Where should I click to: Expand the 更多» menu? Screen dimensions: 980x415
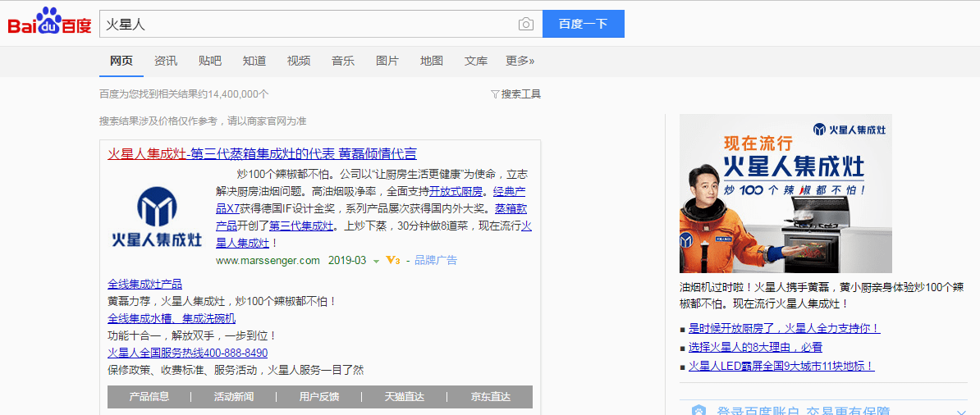tap(520, 62)
